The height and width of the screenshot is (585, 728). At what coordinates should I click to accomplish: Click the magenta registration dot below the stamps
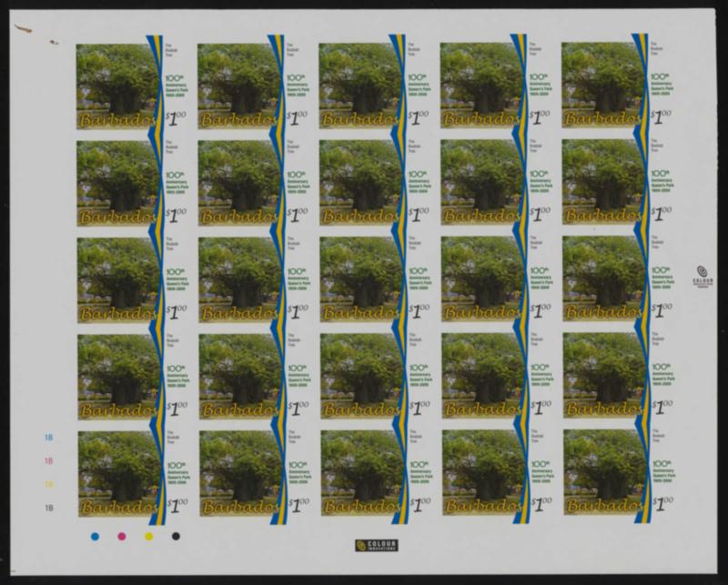click(x=121, y=537)
